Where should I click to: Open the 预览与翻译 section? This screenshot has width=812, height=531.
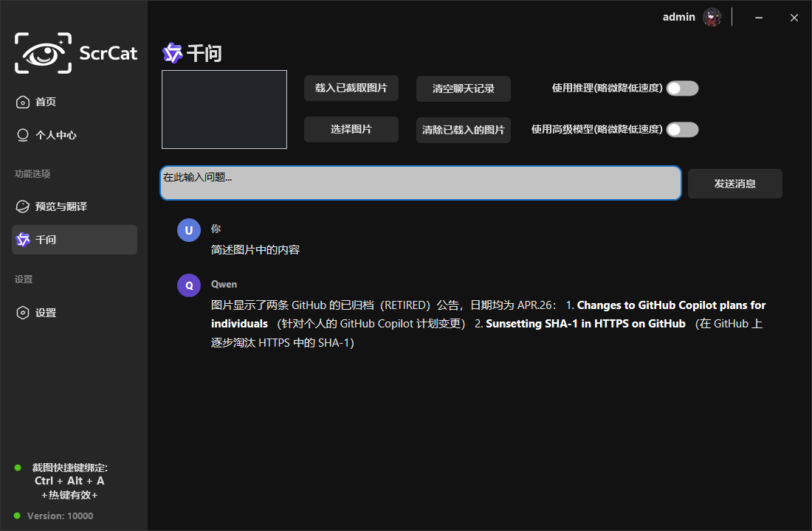click(75, 206)
